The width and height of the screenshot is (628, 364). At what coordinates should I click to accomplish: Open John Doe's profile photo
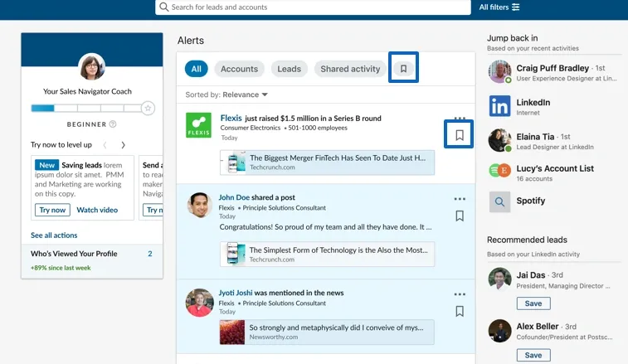pyautogui.click(x=199, y=205)
